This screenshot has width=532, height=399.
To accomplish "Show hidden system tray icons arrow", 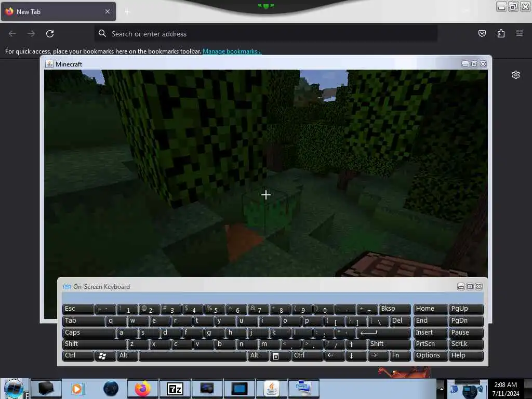I will [x=442, y=389].
